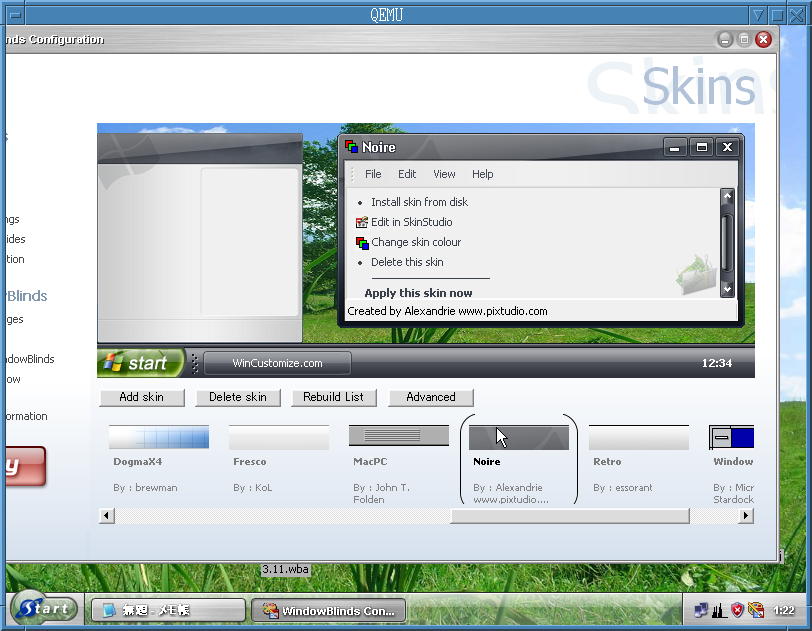Viewport: 812px width, 631px height.
Task: Click the skin list left scroll arrow
Action: (107, 515)
